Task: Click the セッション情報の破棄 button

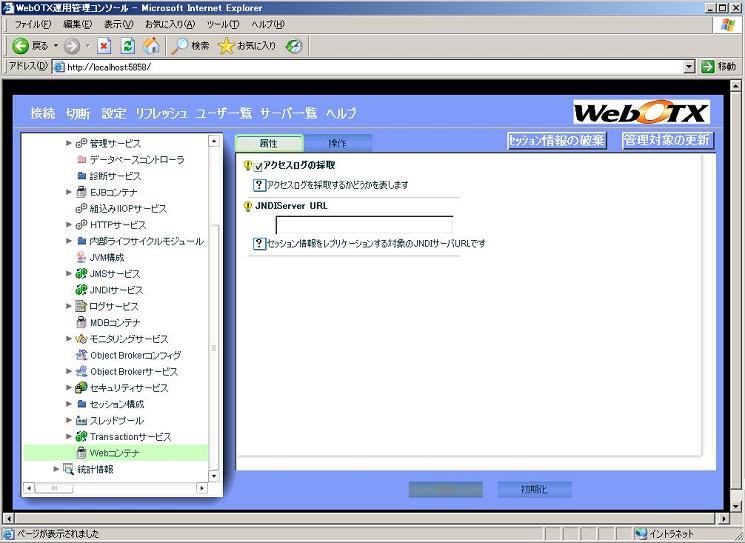Action: point(557,141)
